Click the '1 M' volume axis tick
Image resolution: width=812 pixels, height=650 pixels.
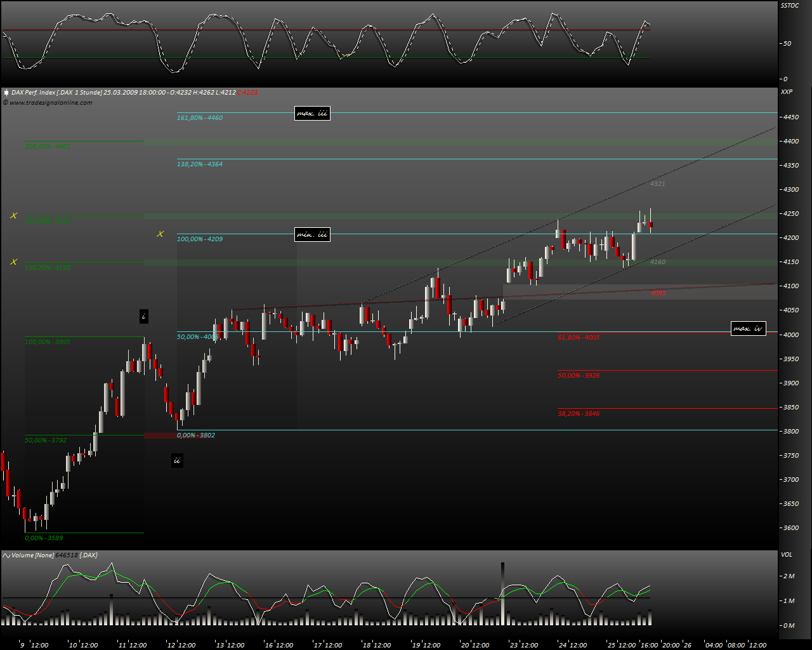tap(789, 601)
